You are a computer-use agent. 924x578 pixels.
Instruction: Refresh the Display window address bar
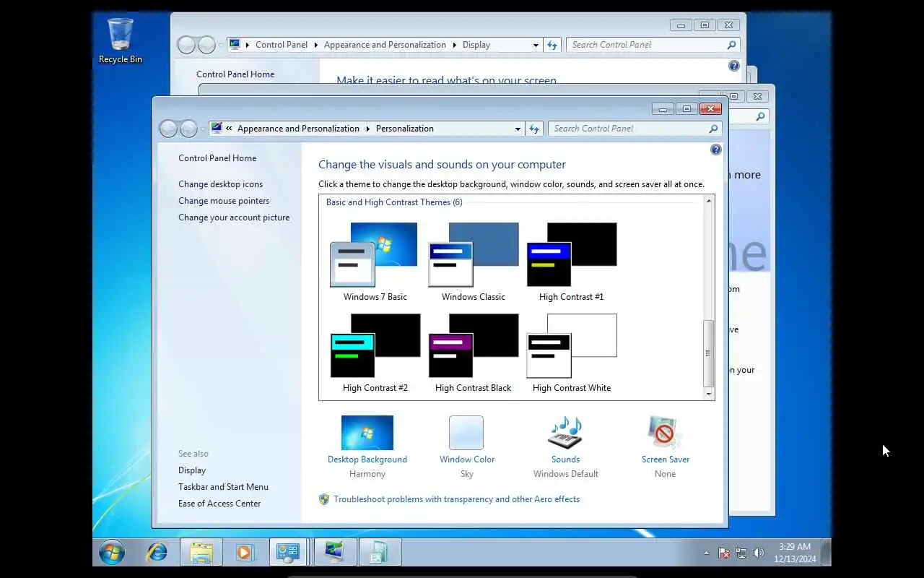coord(552,45)
